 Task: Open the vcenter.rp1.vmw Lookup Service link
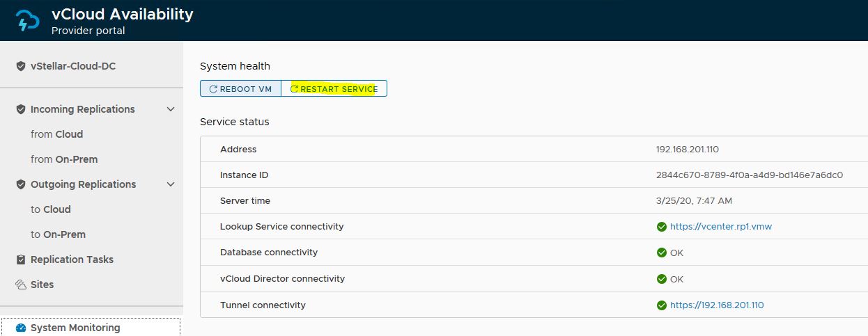tap(721, 227)
